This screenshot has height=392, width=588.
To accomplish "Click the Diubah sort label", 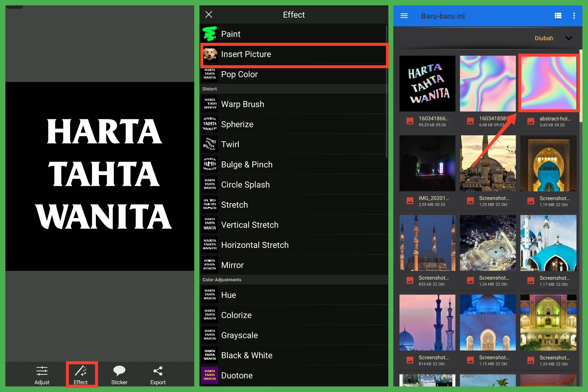I will pyautogui.click(x=543, y=38).
